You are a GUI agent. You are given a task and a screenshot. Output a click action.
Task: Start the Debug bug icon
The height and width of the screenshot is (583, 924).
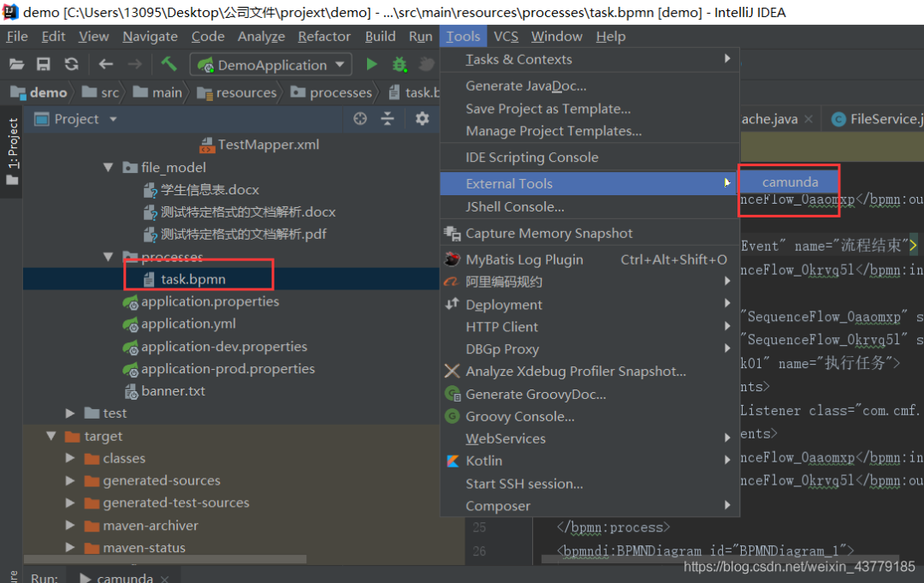point(400,64)
